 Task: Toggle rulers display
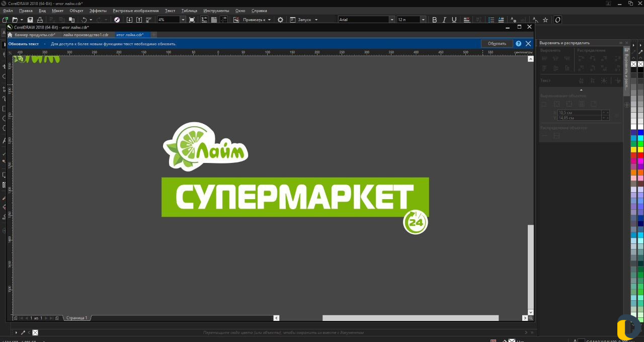tap(205, 20)
